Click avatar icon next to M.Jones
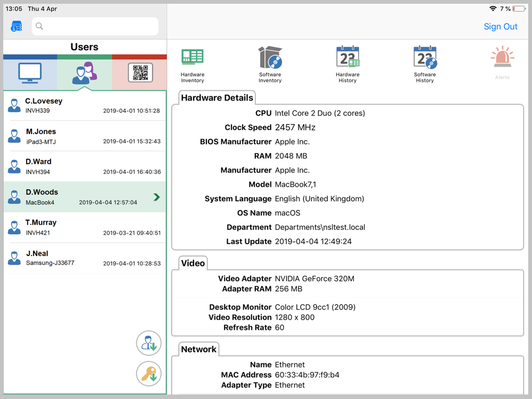Screen dimensions: 532x399 [14, 136]
